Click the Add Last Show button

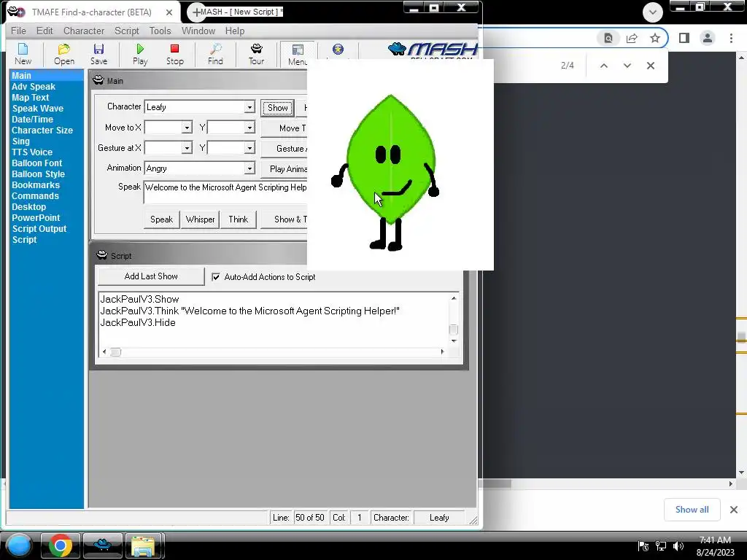(x=151, y=276)
